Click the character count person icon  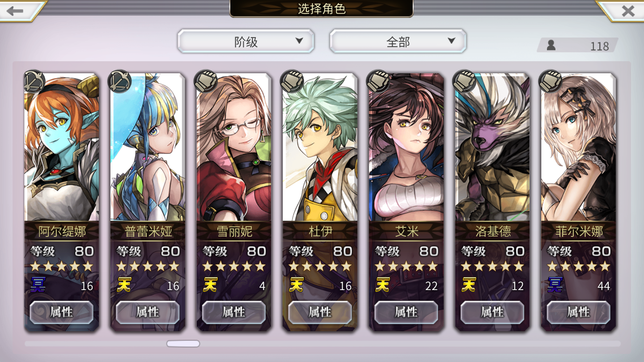(551, 45)
